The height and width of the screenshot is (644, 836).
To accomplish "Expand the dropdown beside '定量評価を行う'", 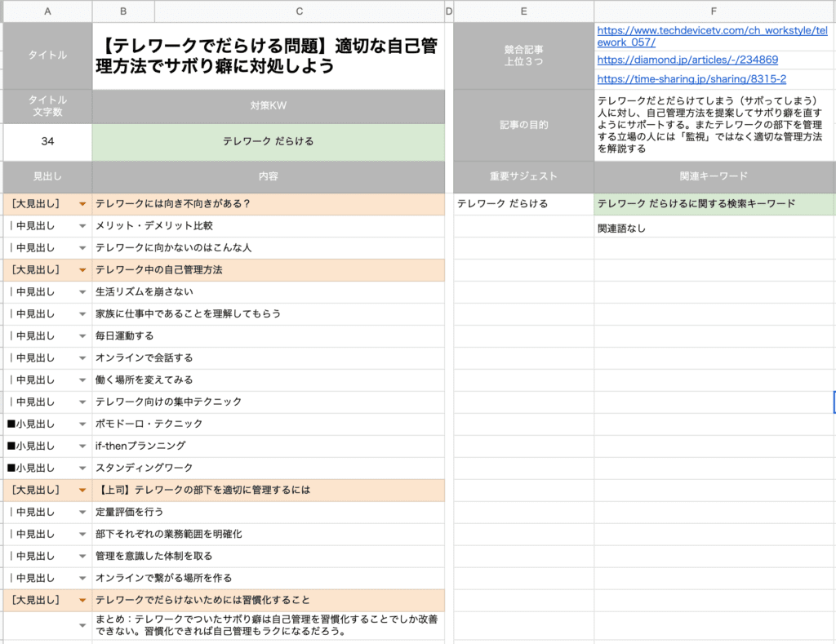I will point(82,513).
